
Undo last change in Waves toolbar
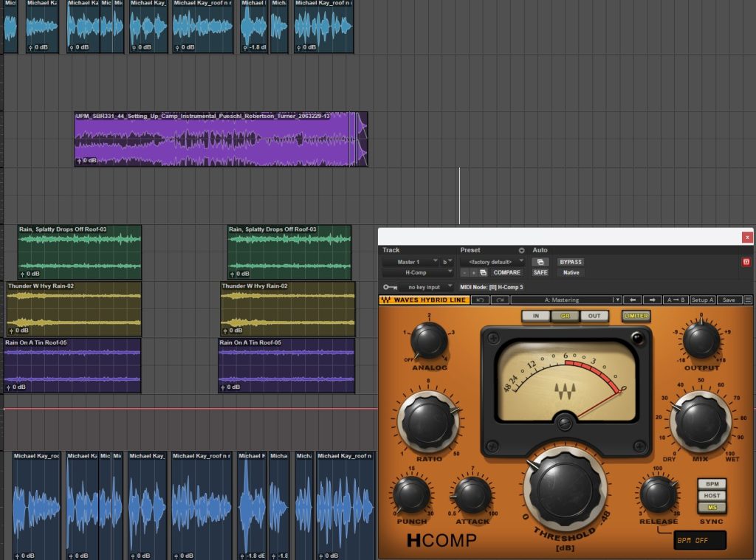click(x=480, y=300)
